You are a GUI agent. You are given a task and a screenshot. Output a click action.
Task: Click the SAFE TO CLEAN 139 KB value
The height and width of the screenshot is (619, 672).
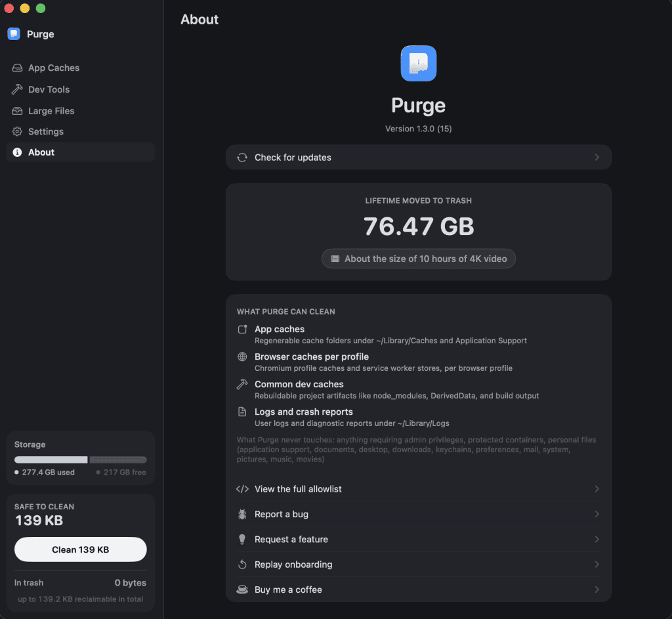(x=39, y=521)
